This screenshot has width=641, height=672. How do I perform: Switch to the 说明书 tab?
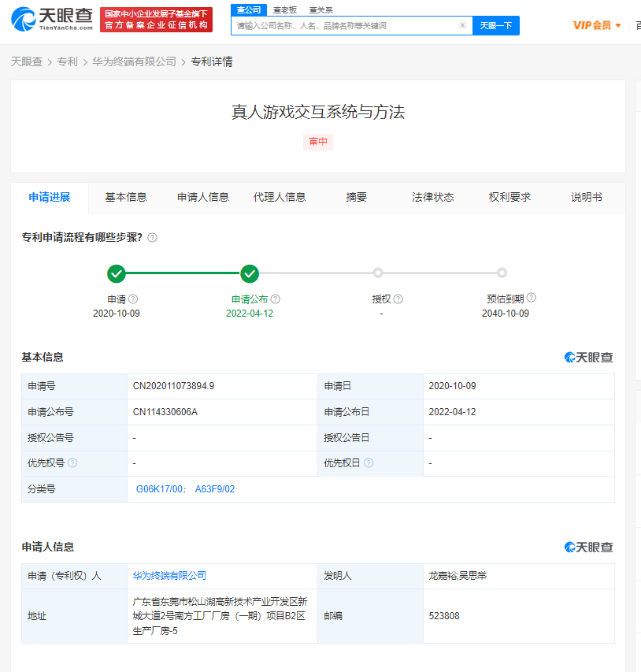click(x=586, y=198)
